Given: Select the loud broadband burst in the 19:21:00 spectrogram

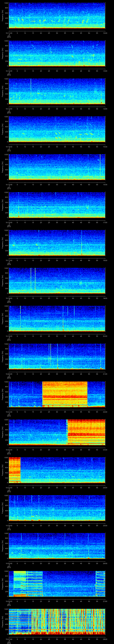Looking at the screenshot, I should [65, 394].
